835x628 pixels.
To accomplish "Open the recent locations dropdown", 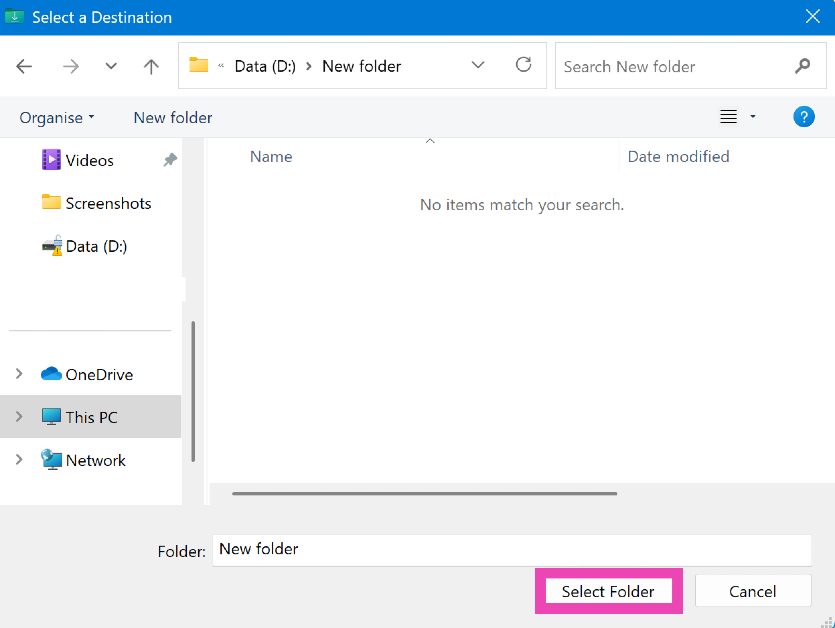I will [x=111, y=66].
